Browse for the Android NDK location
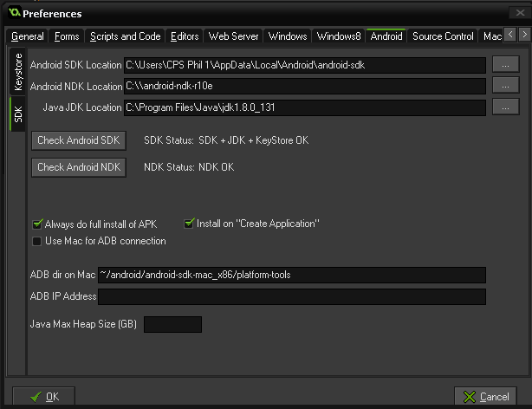 click(x=505, y=86)
